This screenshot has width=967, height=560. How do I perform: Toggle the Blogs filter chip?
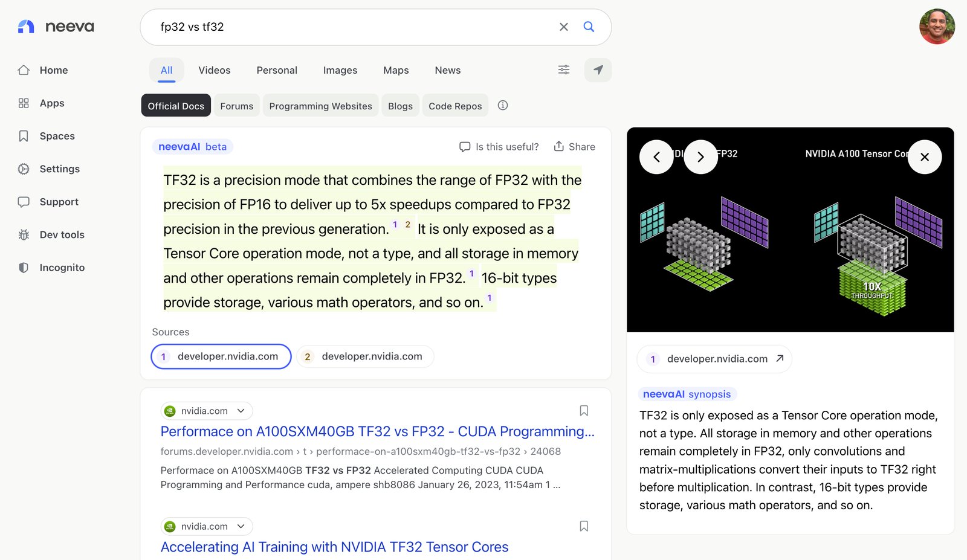[x=400, y=106]
